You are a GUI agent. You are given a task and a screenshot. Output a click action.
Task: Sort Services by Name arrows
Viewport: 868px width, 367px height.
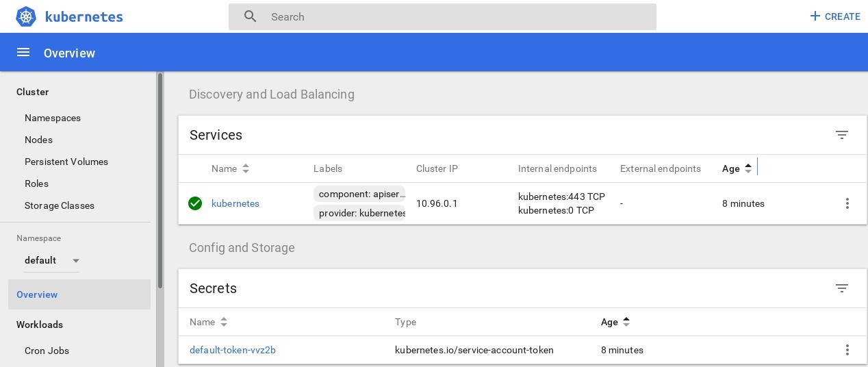point(246,168)
